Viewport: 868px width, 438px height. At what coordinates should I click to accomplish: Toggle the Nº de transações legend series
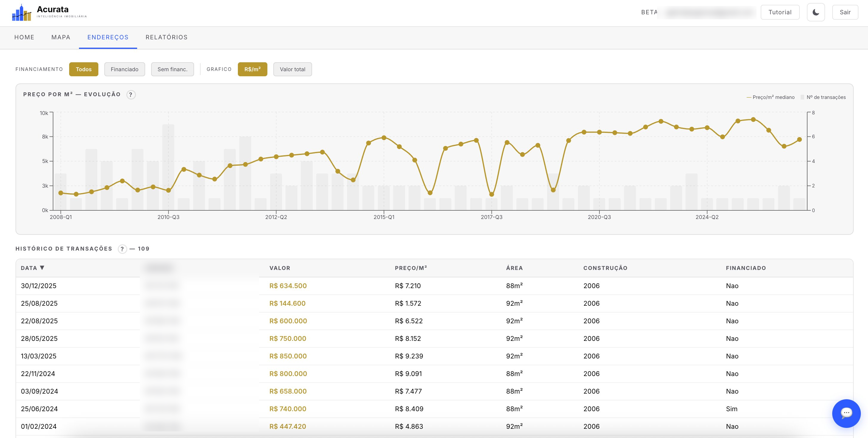pos(823,97)
